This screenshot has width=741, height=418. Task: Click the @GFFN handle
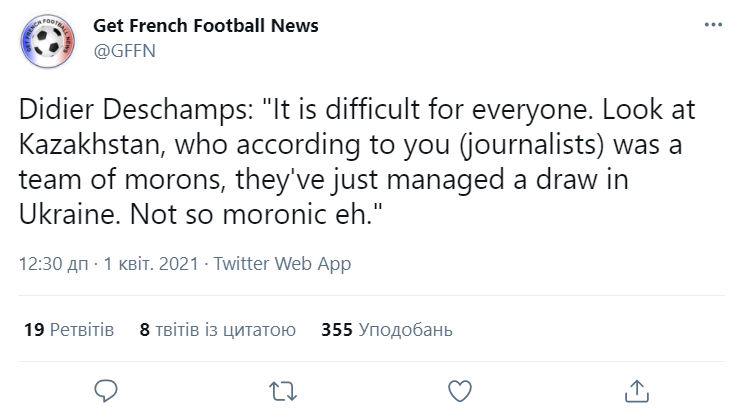point(124,51)
